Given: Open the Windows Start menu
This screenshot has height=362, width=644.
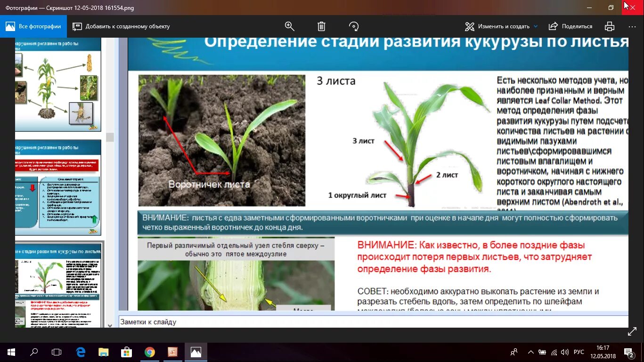Looking at the screenshot, I should pyautogui.click(x=11, y=352).
